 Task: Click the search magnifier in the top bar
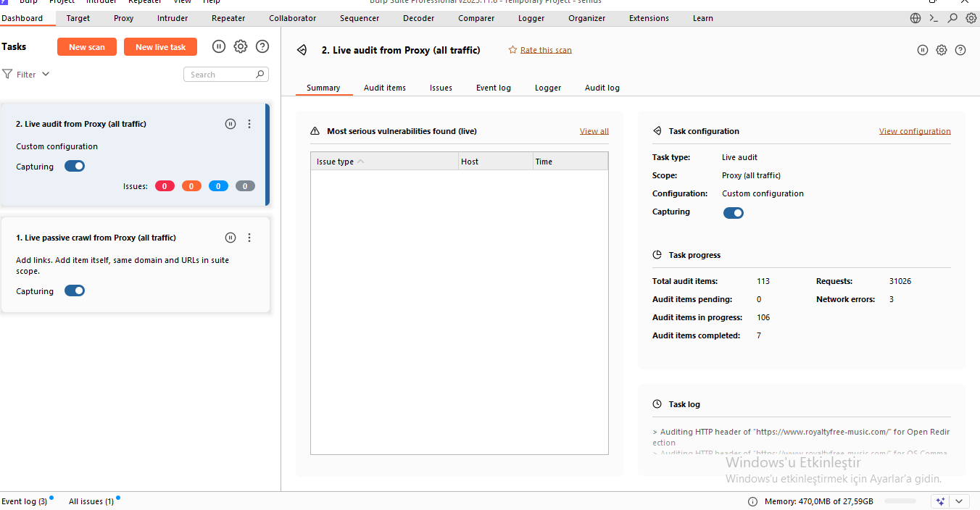point(952,18)
